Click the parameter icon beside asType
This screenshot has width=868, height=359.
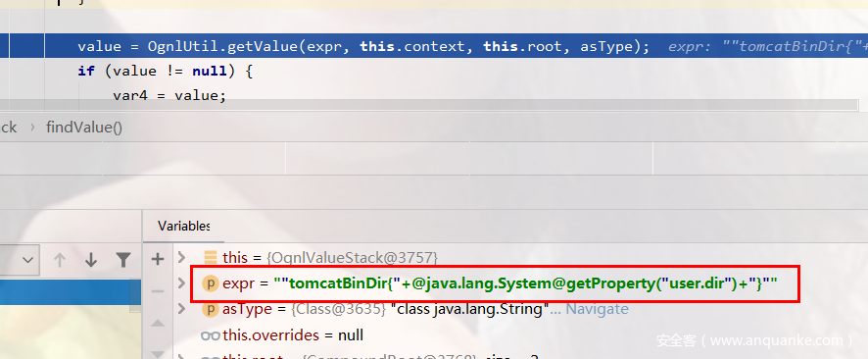pyautogui.click(x=211, y=309)
